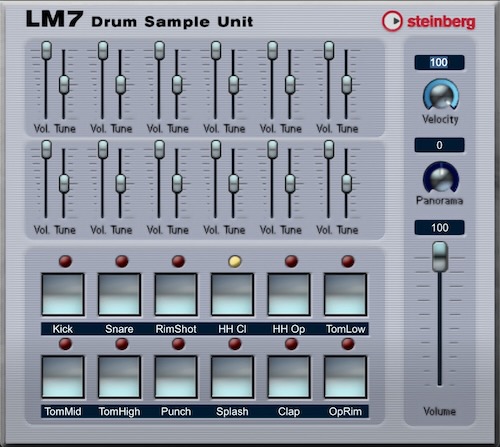Click the Panorama knob
Image resolution: width=500 pixels, height=447 pixels.
(x=441, y=177)
